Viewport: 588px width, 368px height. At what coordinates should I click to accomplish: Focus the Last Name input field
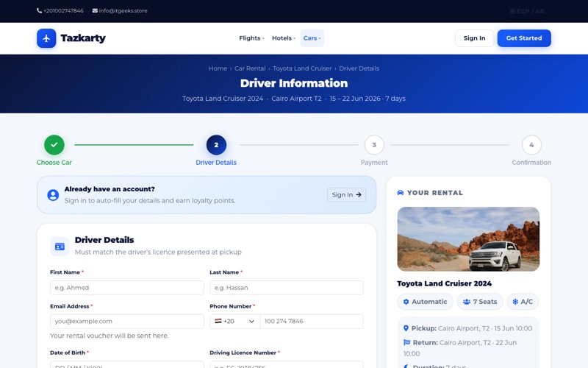287,288
